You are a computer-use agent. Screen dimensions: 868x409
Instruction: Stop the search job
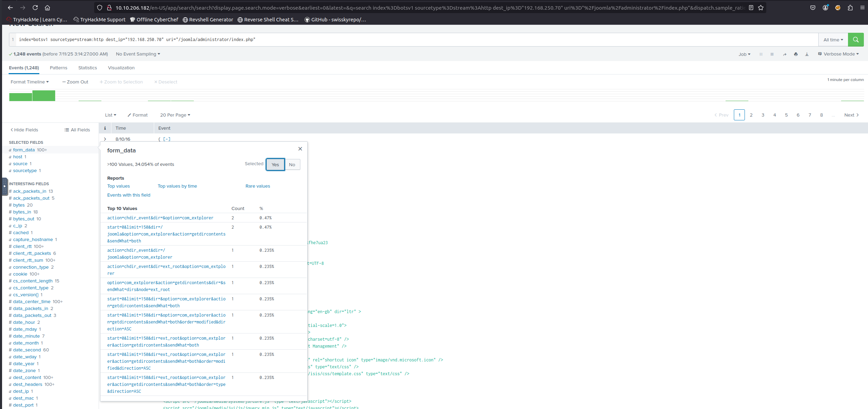click(x=772, y=54)
